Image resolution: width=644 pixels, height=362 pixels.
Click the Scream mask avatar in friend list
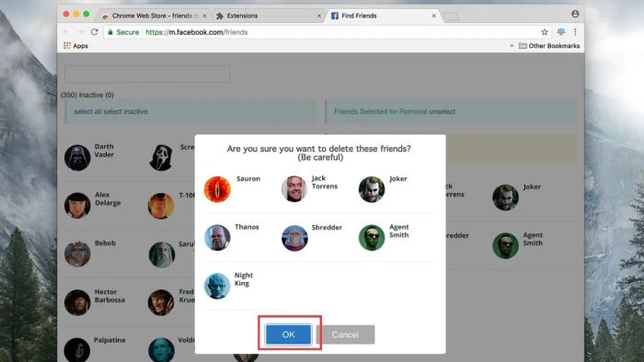pos(161,157)
